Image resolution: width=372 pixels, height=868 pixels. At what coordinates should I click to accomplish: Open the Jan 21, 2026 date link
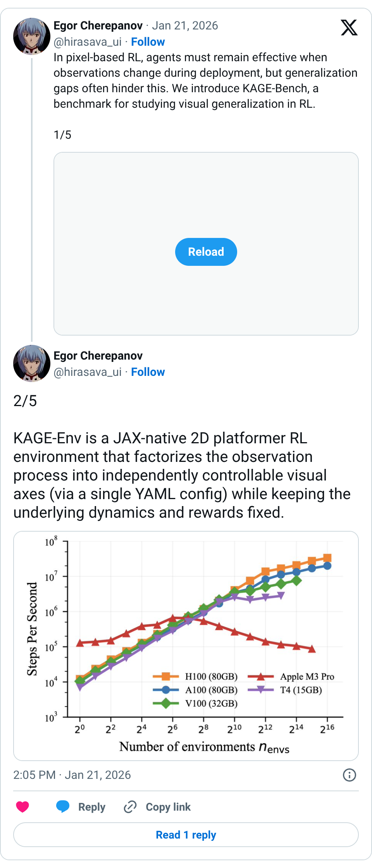coord(186,26)
